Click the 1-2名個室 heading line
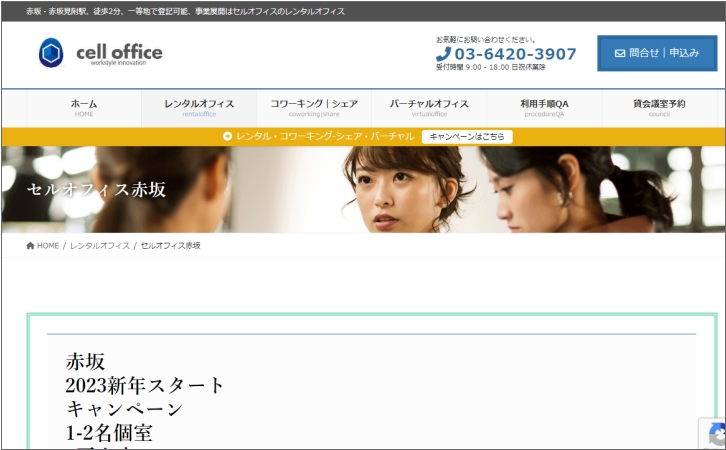The image size is (726, 450). click(109, 433)
